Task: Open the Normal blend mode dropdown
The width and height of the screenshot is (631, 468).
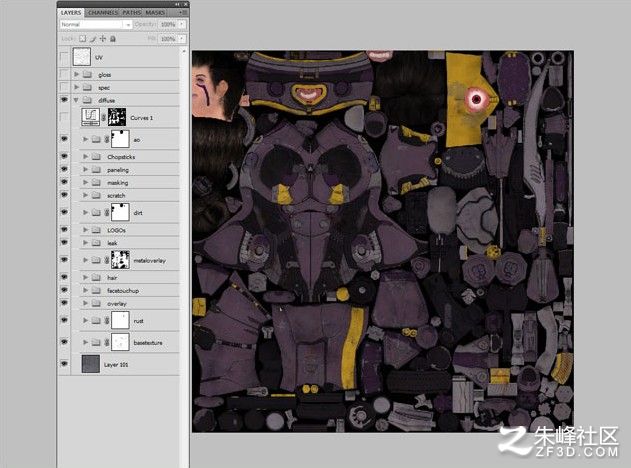Action: coord(96,25)
